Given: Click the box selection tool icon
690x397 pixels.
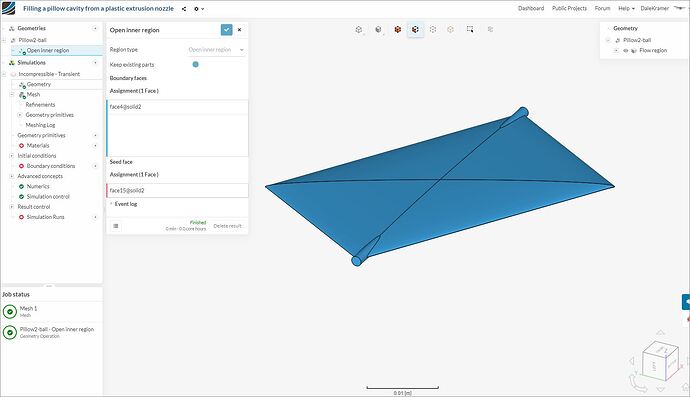Looking at the screenshot, I should pos(470,29).
